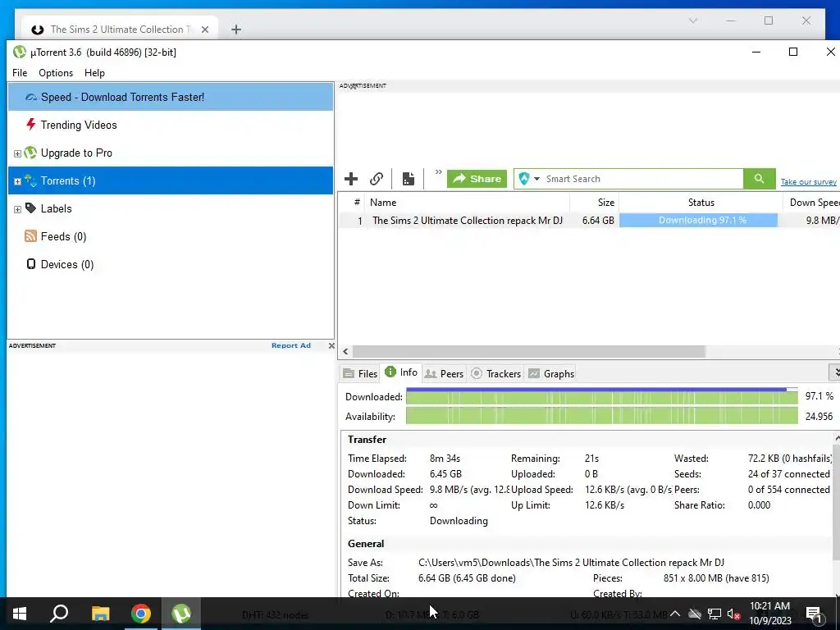
Task: Select Devices (0) in sidebar
Action: pyautogui.click(x=171, y=264)
